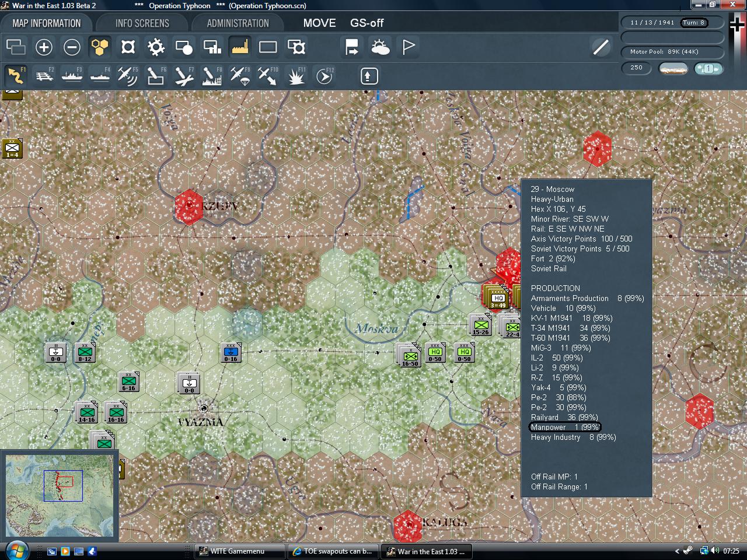The height and width of the screenshot is (560, 747).
Task: Select F5 air recon mode icon
Action: click(128, 76)
